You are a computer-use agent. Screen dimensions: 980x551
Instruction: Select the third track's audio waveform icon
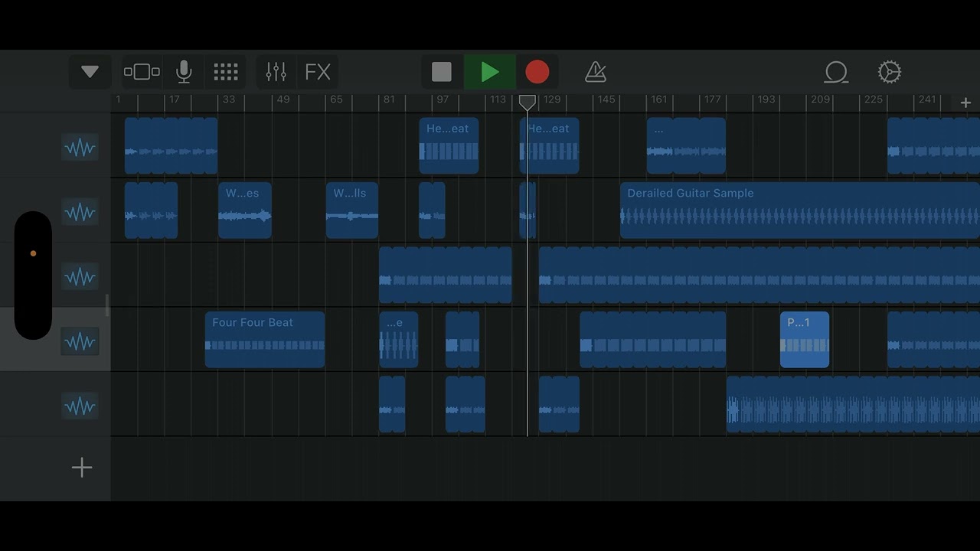click(80, 276)
